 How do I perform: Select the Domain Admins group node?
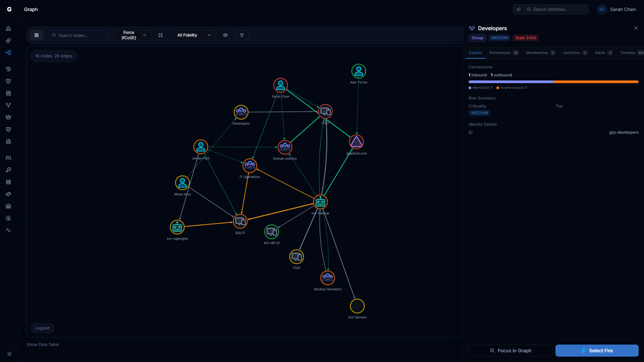285,147
